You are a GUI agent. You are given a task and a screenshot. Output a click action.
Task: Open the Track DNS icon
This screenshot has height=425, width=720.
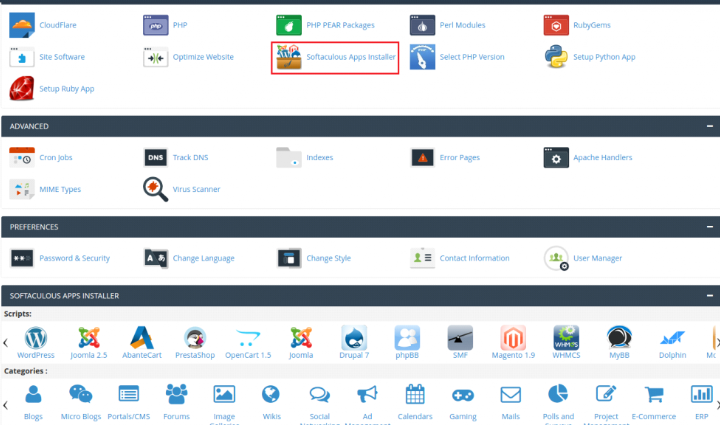(156, 157)
